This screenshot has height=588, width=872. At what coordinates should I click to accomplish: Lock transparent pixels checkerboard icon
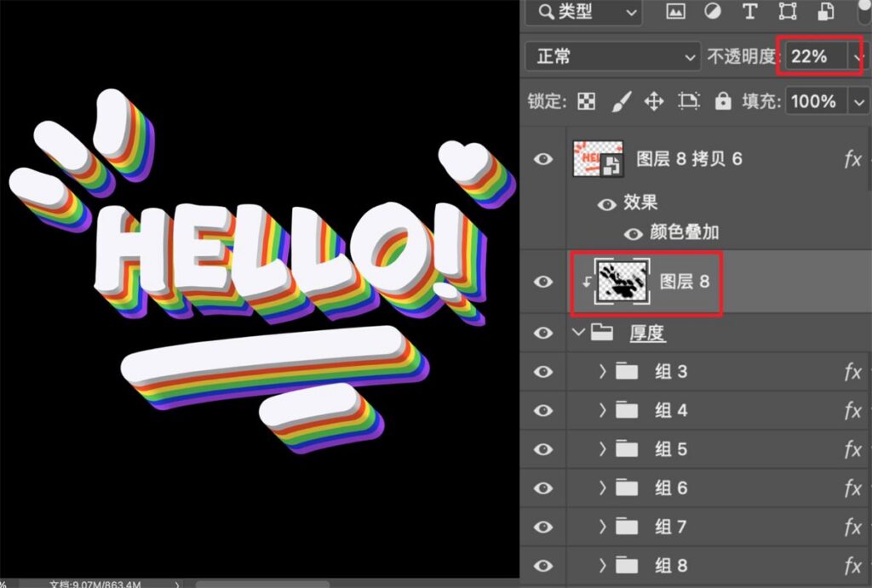coord(586,101)
